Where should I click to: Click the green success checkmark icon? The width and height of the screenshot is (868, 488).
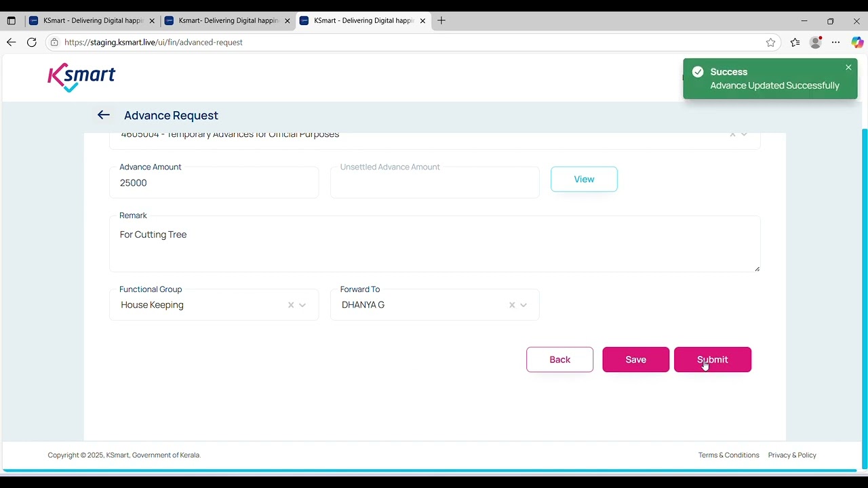coord(698,72)
